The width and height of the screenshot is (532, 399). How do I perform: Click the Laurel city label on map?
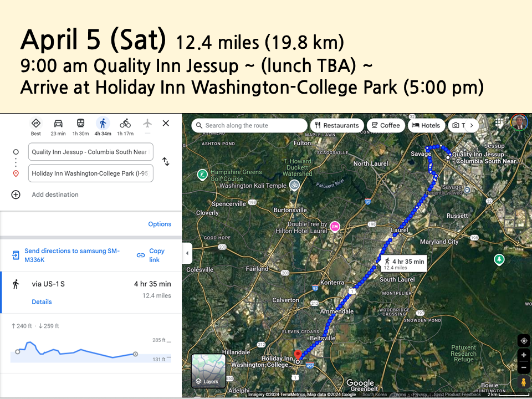click(400, 230)
